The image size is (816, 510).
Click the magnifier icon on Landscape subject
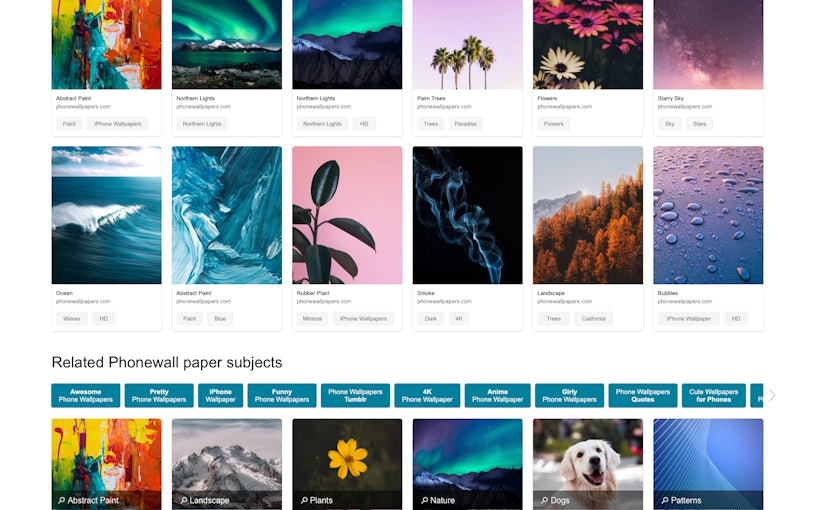coord(184,500)
